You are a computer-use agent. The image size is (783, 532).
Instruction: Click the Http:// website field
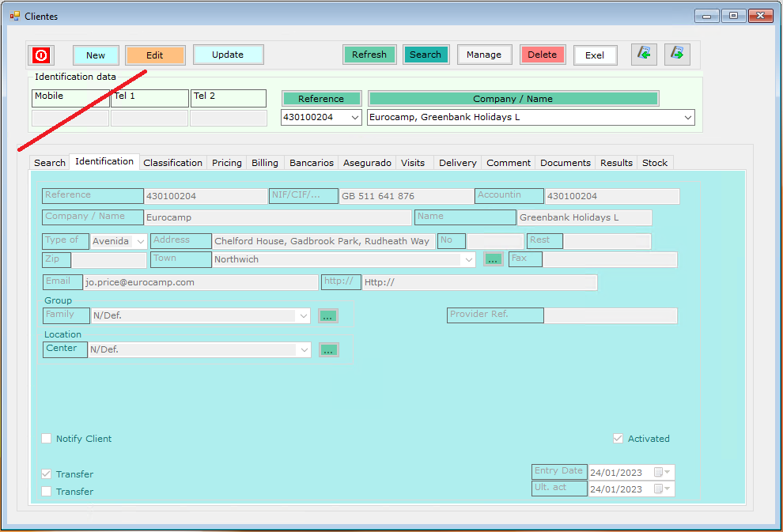(x=479, y=282)
